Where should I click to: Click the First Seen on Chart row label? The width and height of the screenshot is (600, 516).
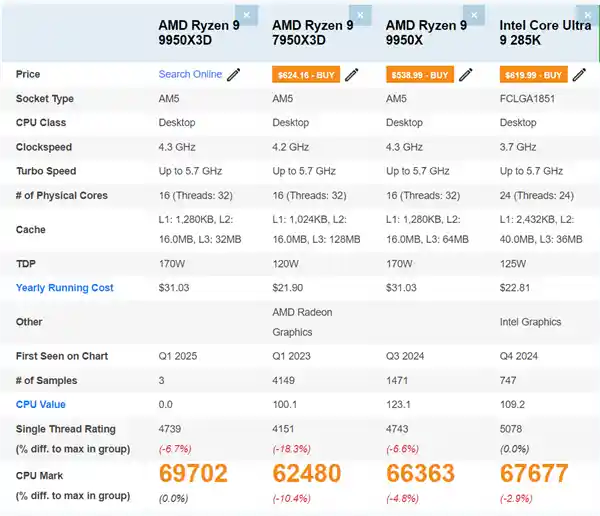pyautogui.click(x=62, y=356)
